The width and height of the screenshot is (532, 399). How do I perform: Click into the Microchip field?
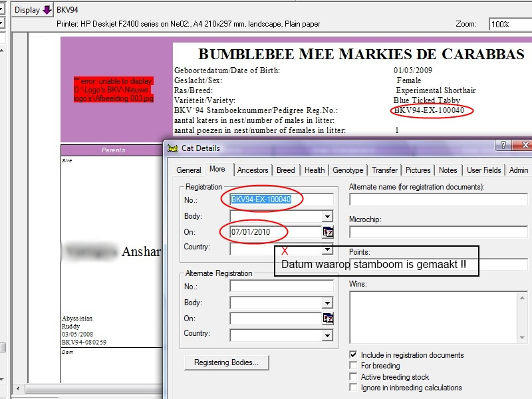coord(438,232)
